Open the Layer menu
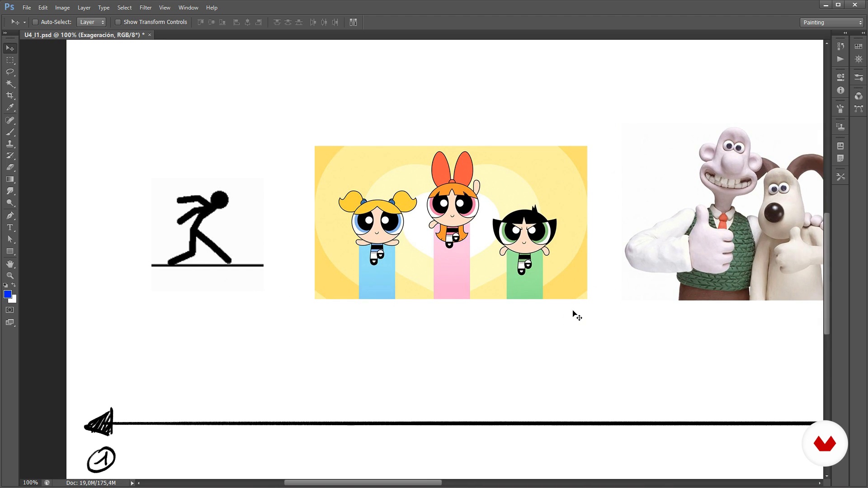Image resolution: width=868 pixels, height=488 pixels. click(x=84, y=8)
